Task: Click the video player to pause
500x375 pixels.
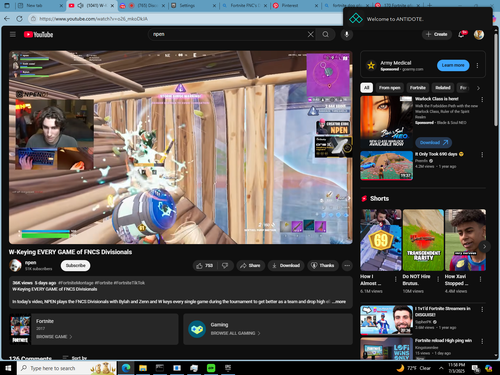Action: pyautogui.click(x=181, y=147)
